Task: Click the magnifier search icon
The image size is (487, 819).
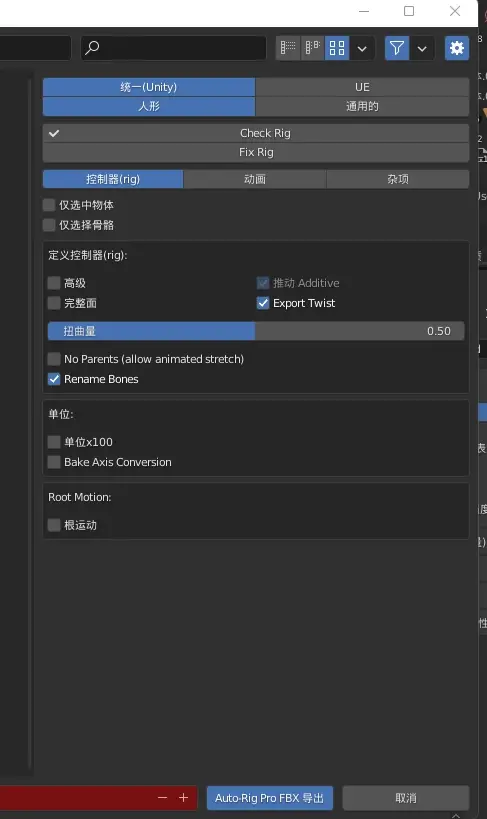Action: 92,48
